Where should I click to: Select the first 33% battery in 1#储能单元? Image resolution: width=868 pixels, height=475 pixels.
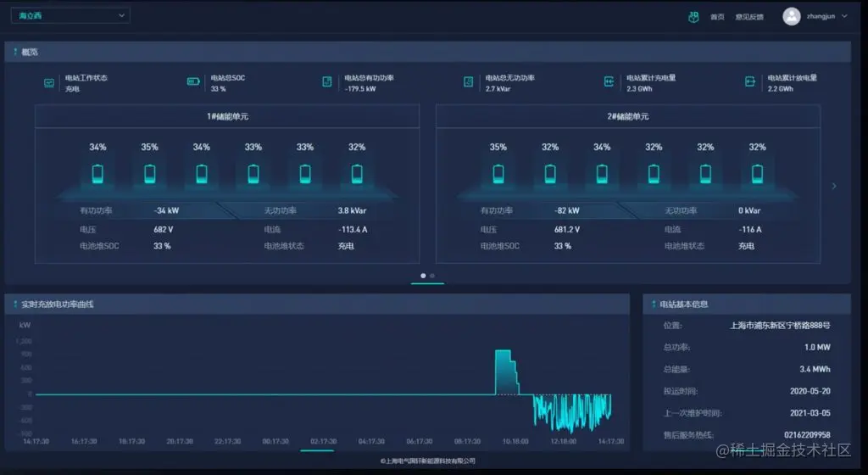coord(253,174)
